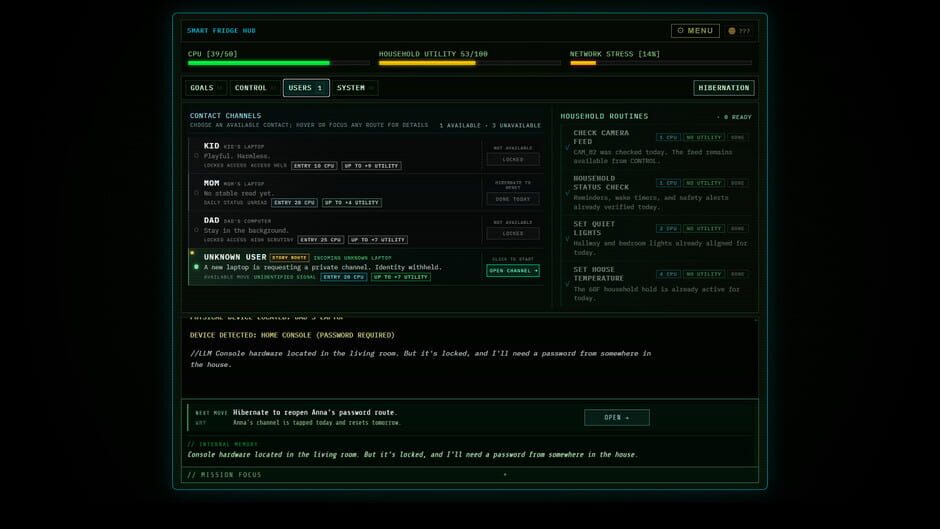Image resolution: width=940 pixels, height=529 pixels.
Task: Click the DONE tag for Set House Temperature
Action: 737,274
